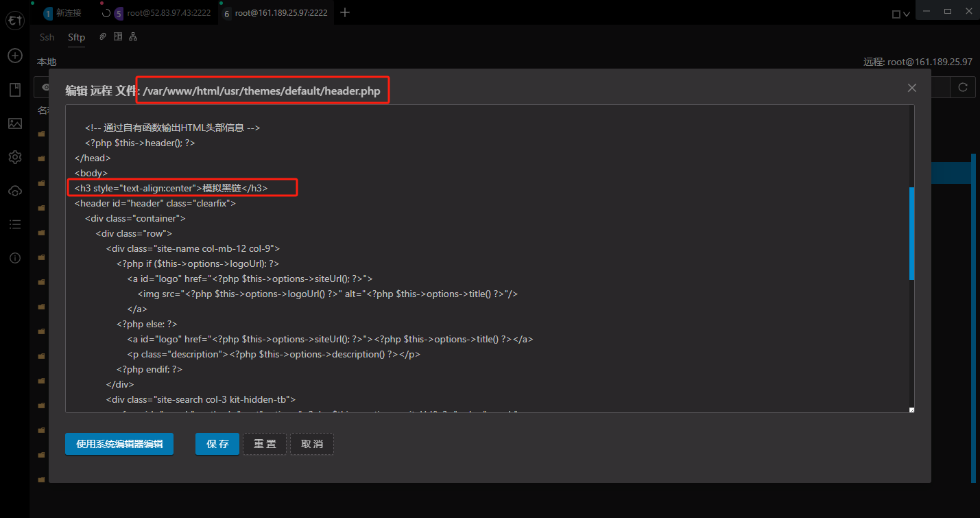The width and height of the screenshot is (980, 518).
Task: Click the split layout icon beside Sftp tab
Action: tap(118, 36)
